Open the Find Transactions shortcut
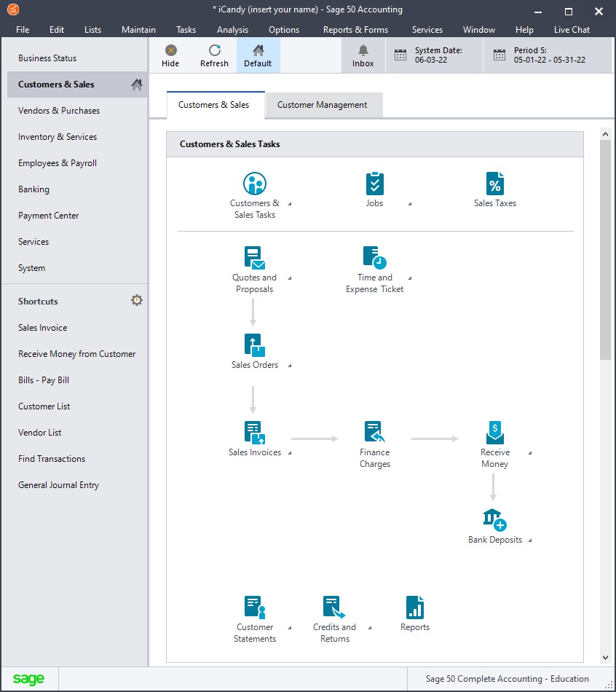 [52, 458]
